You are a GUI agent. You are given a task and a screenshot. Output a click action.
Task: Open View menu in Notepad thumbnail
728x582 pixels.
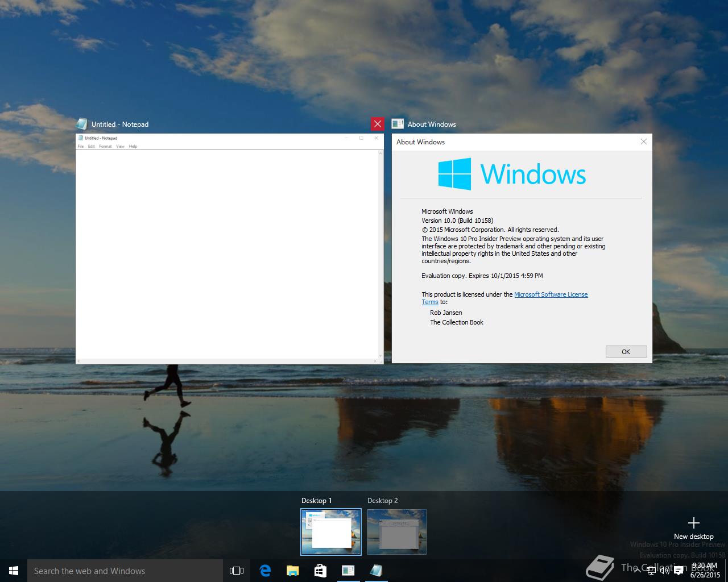(120, 146)
